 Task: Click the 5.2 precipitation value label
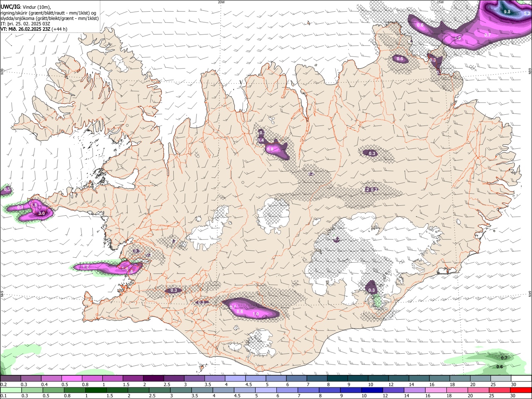[527, 14]
